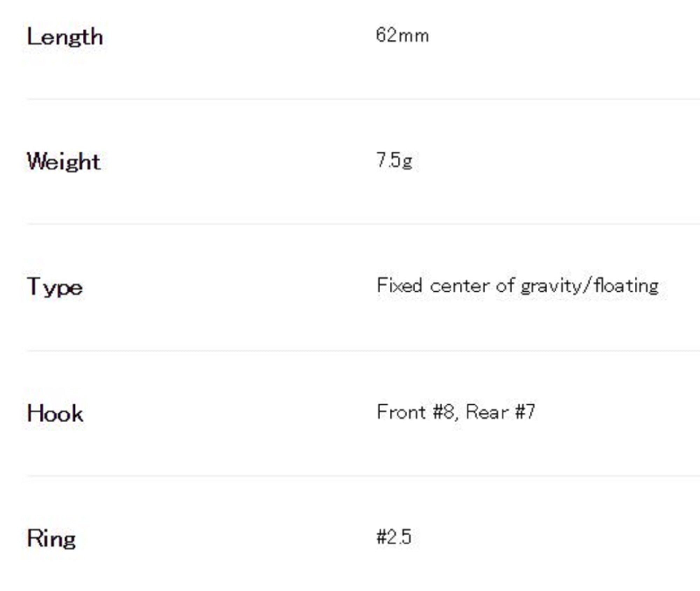The width and height of the screenshot is (700, 591).
Task: Click the word "center" in Type value
Action: [459, 286]
